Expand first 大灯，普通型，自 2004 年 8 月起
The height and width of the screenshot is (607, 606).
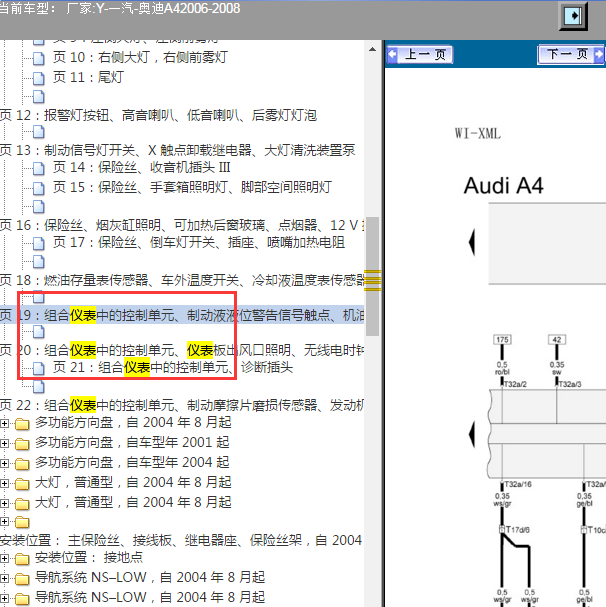[x=4, y=484]
